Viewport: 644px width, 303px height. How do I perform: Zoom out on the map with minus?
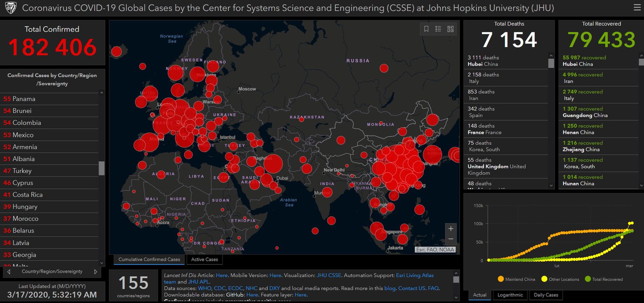pos(451,239)
